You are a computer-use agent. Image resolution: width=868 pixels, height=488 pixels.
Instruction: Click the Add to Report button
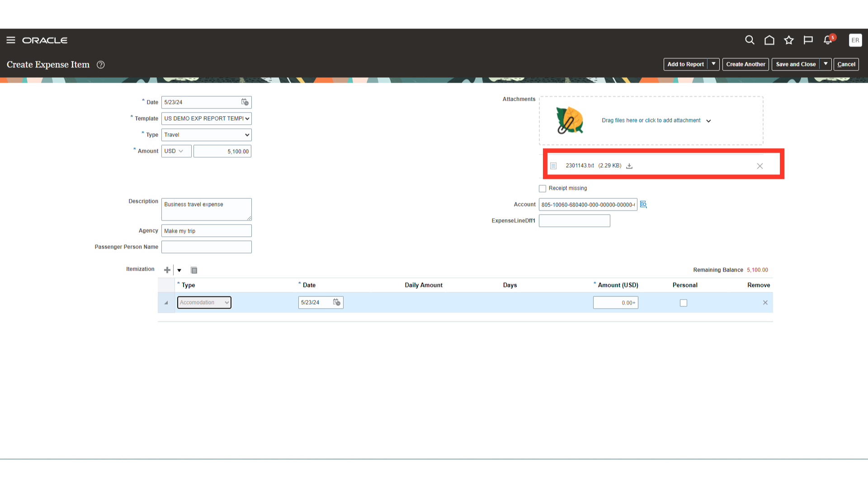coord(685,64)
